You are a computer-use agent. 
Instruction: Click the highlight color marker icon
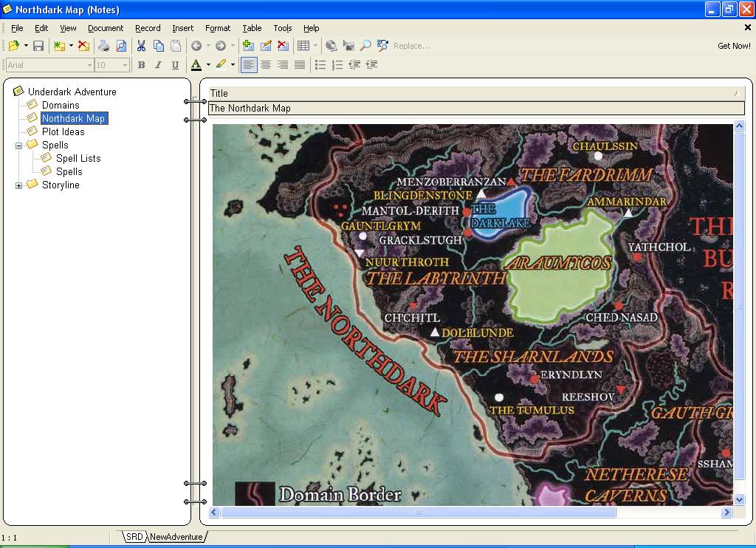click(x=221, y=65)
